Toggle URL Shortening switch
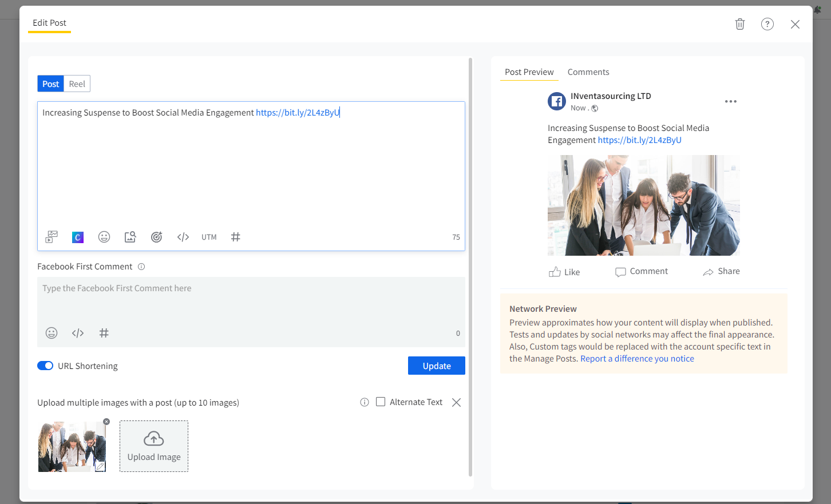 coord(45,366)
